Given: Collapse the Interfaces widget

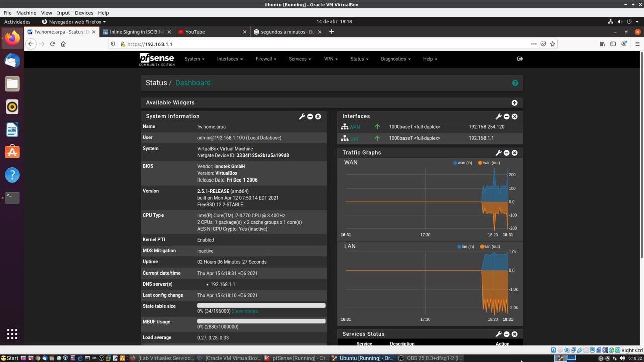Looking at the screenshot, I should coord(507,116).
